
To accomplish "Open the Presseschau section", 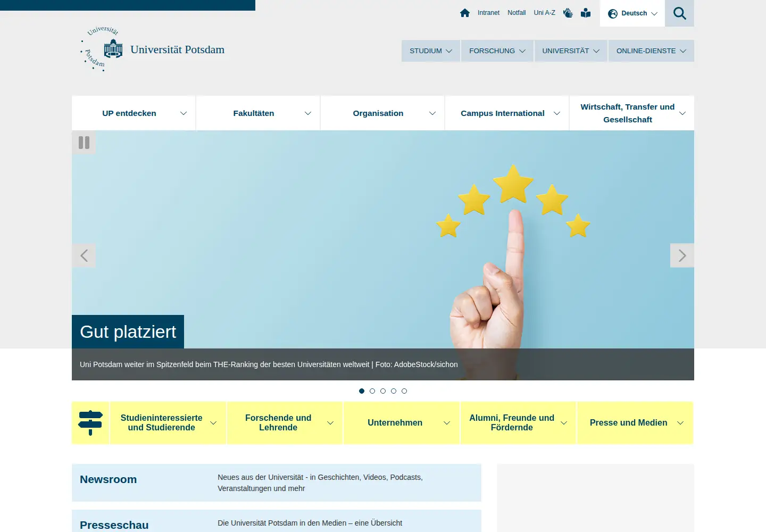I will (277, 521).
